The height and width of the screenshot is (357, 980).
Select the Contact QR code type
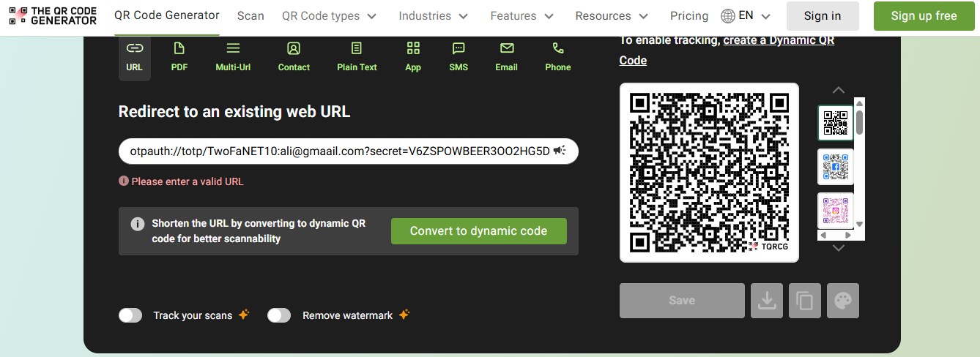click(294, 57)
